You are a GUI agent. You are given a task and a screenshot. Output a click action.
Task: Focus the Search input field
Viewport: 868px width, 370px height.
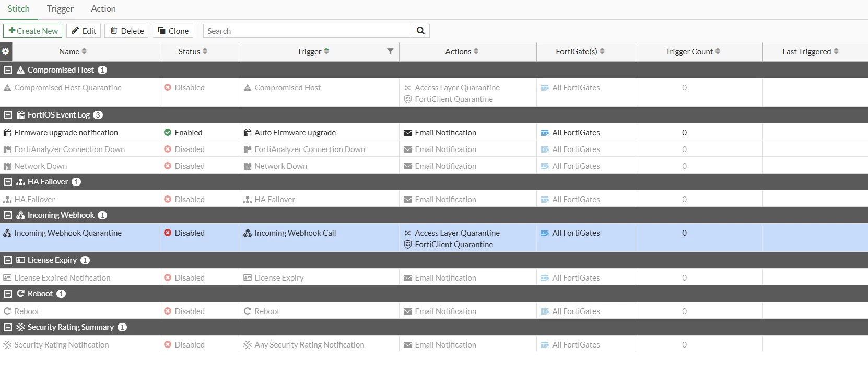click(308, 31)
